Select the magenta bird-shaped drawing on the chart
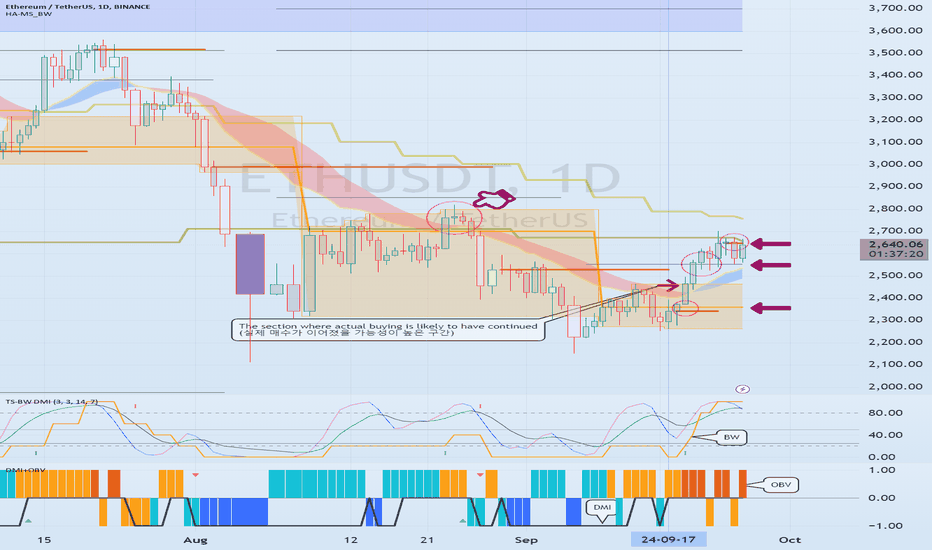 tap(496, 199)
